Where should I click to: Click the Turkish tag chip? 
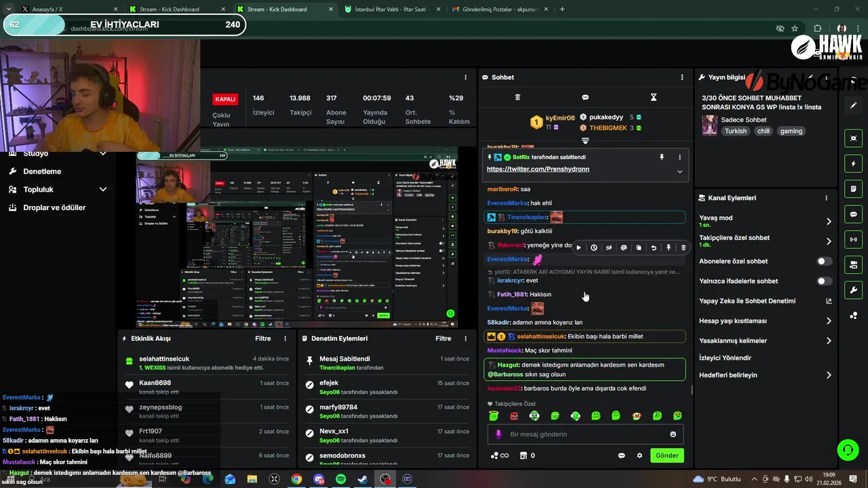[735, 131]
